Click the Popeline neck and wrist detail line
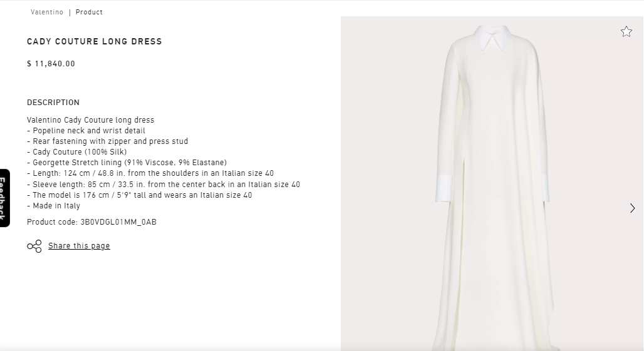644x351 pixels. [x=86, y=130]
